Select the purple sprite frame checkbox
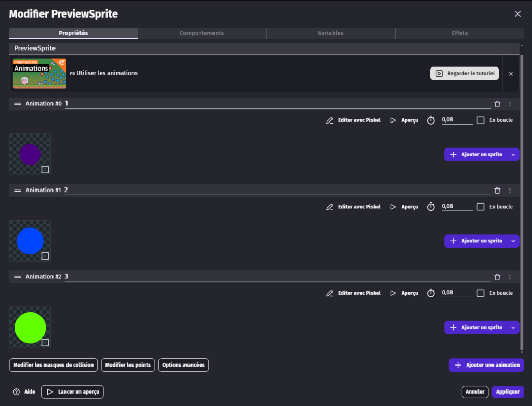Viewport: 532px width, 406px height. (45, 170)
